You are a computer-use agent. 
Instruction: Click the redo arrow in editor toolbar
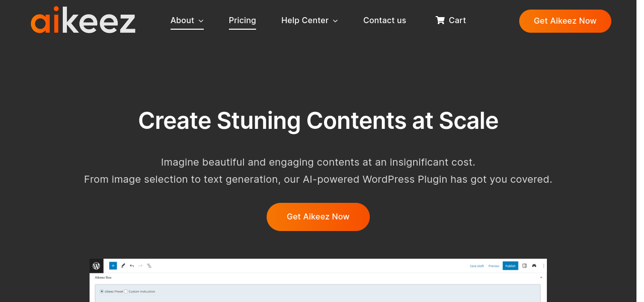pyautogui.click(x=140, y=266)
